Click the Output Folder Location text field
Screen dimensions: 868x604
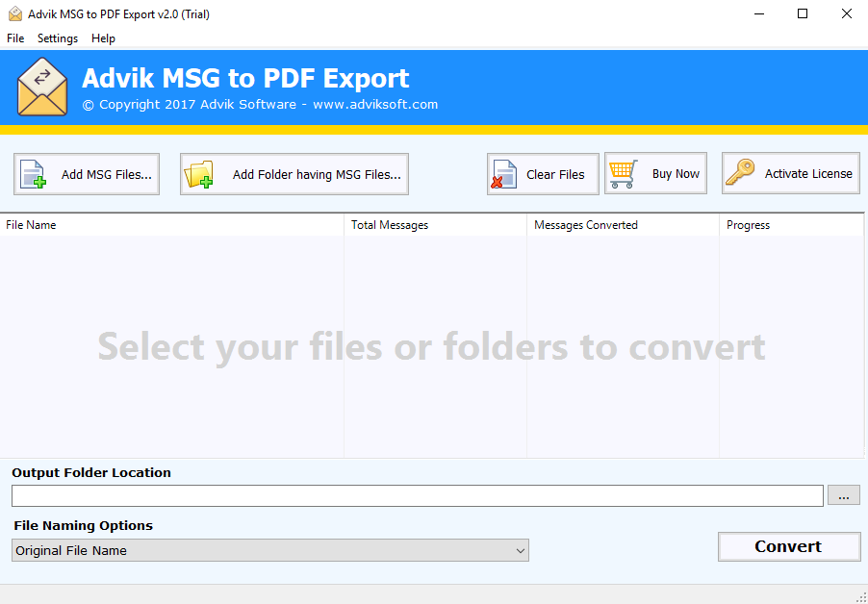click(418, 495)
